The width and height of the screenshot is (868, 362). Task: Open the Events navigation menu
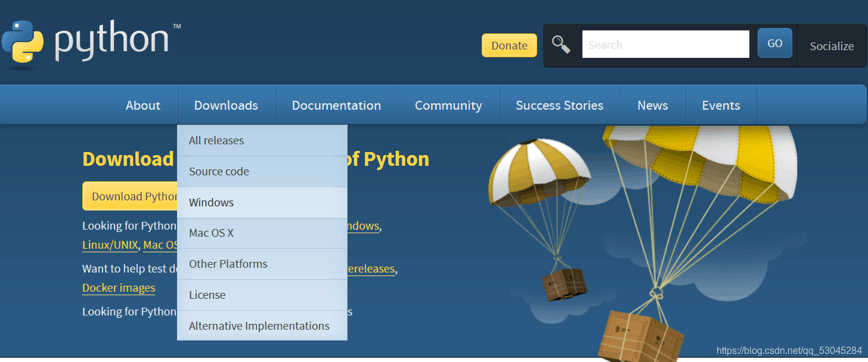pyautogui.click(x=721, y=105)
